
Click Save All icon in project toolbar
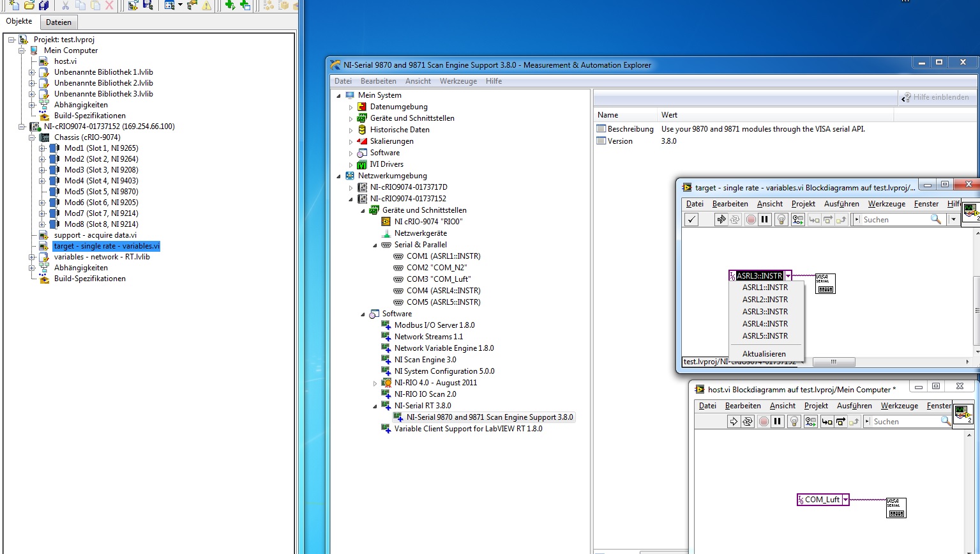click(44, 5)
